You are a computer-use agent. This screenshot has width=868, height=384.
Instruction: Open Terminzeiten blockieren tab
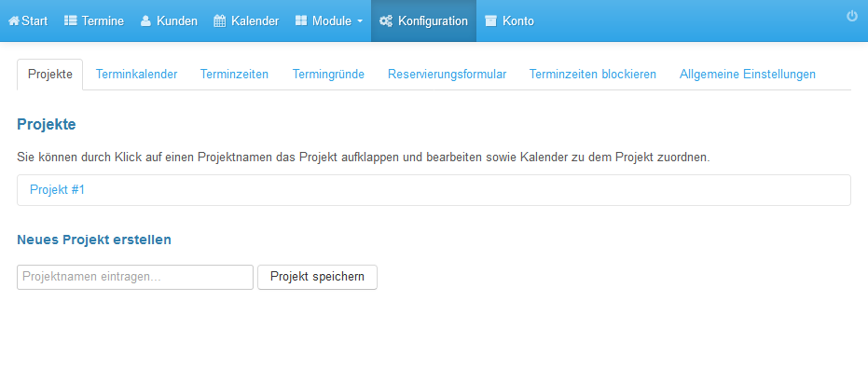pyautogui.click(x=593, y=75)
